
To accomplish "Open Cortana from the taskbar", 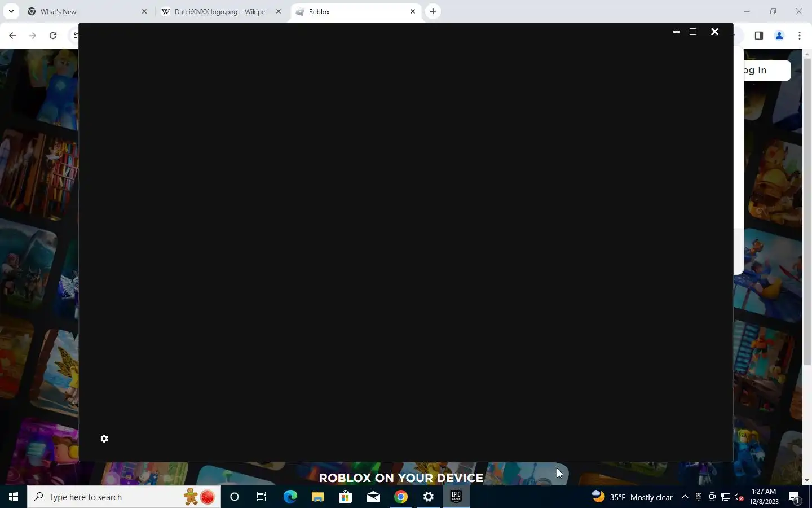I will pyautogui.click(x=235, y=497).
